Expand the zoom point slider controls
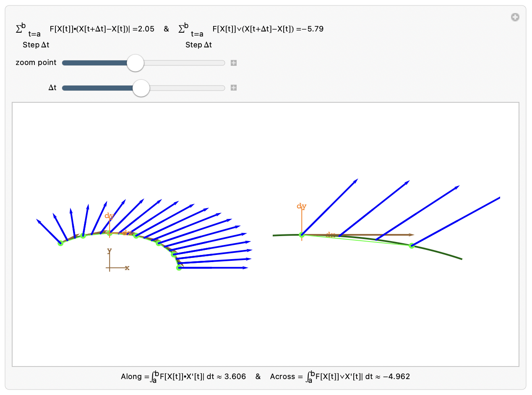 click(234, 63)
